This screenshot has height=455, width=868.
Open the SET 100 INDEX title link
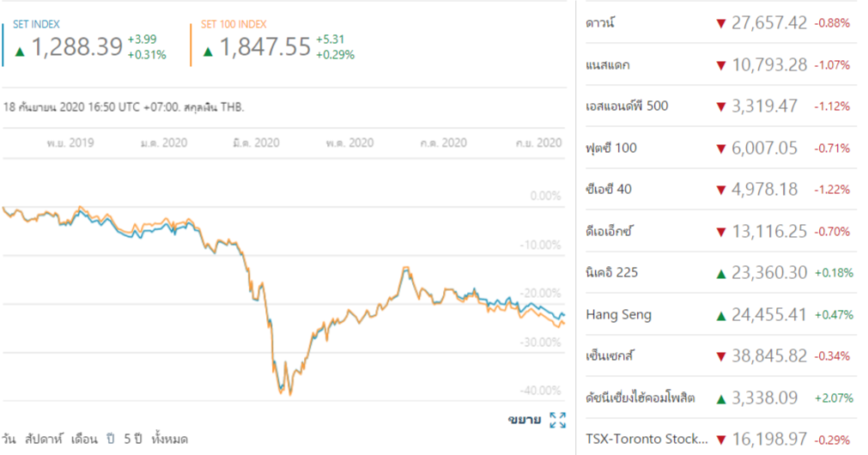coord(234,25)
